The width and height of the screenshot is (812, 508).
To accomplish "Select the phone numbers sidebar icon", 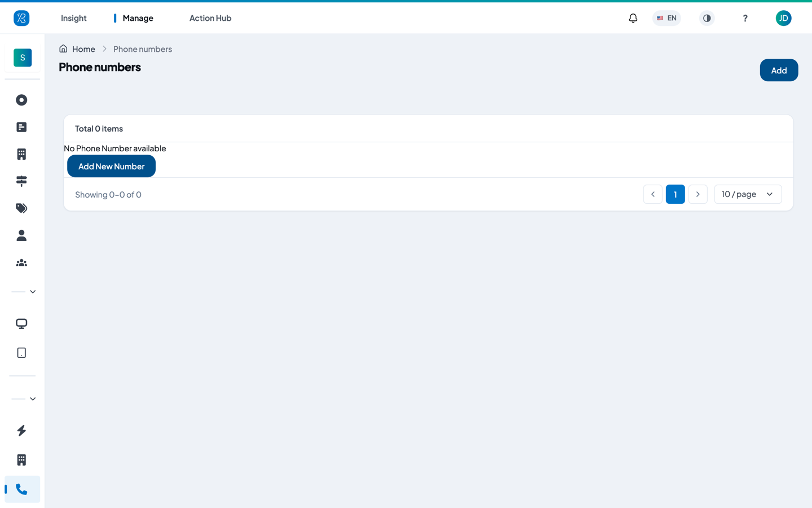I will (22, 489).
